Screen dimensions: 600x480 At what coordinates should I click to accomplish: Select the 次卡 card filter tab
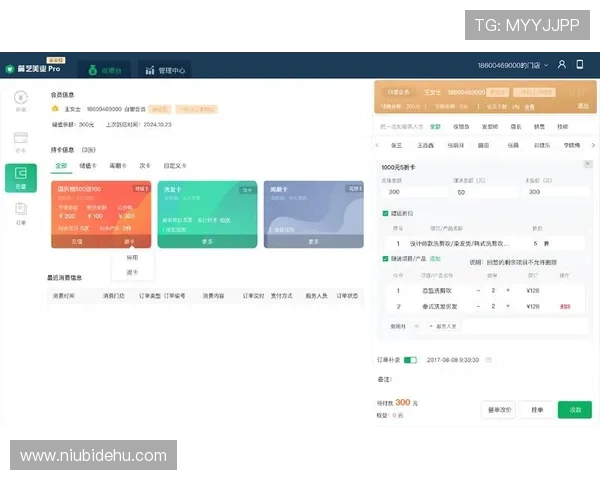[145, 166]
